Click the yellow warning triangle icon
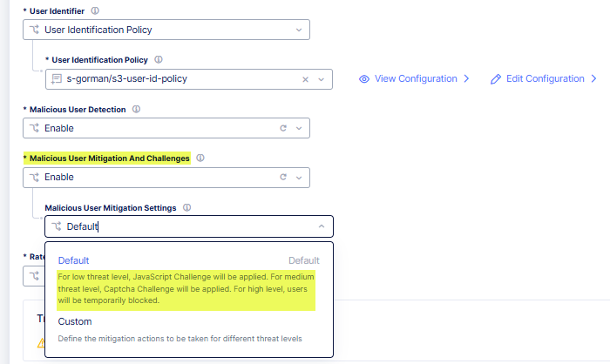The image size is (610, 364). (x=41, y=343)
